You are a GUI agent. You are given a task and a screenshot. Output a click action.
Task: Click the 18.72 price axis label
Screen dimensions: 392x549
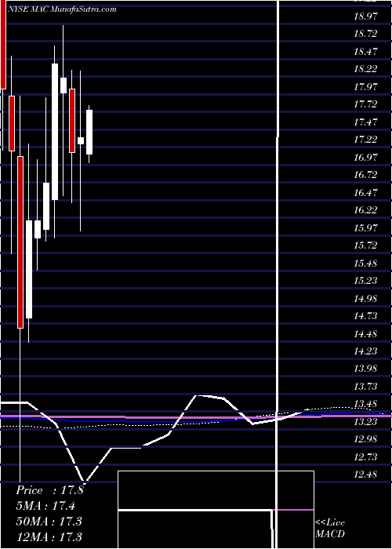(365, 34)
